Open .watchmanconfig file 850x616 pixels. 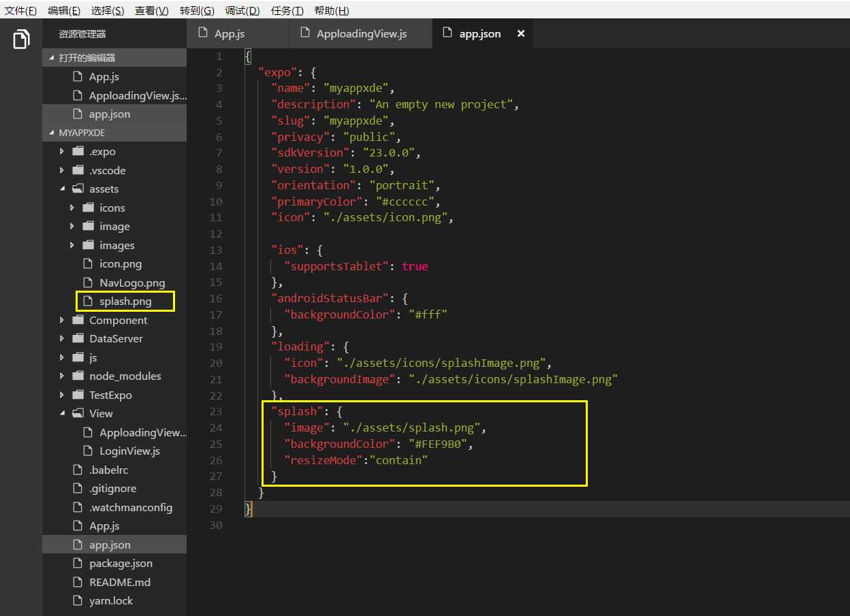114,507
